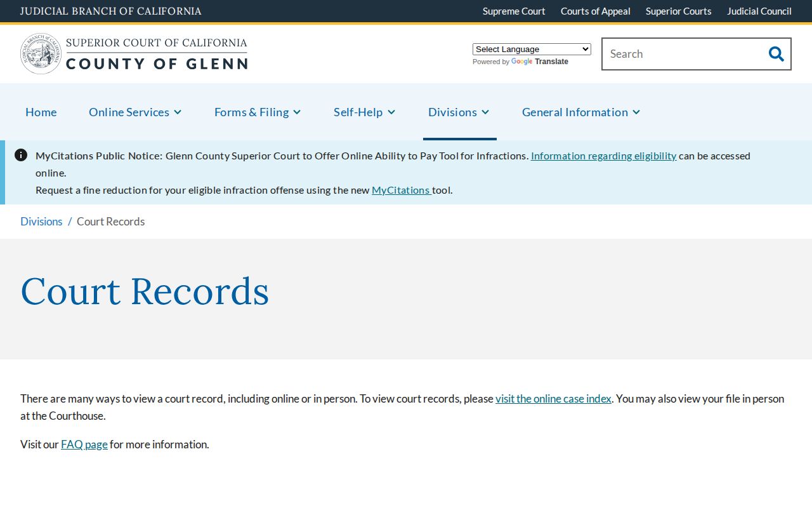Go to the Home menu item

tap(41, 112)
